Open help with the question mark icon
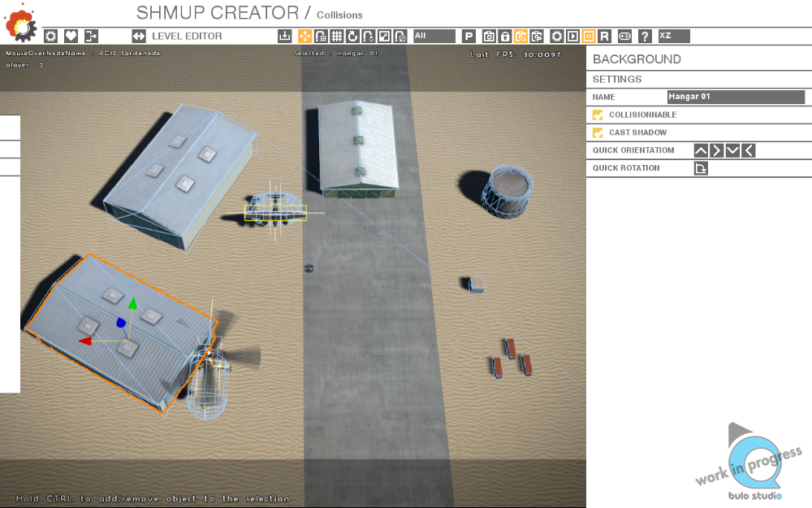This screenshot has width=812, height=508. pyautogui.click(x=645, y=36)
